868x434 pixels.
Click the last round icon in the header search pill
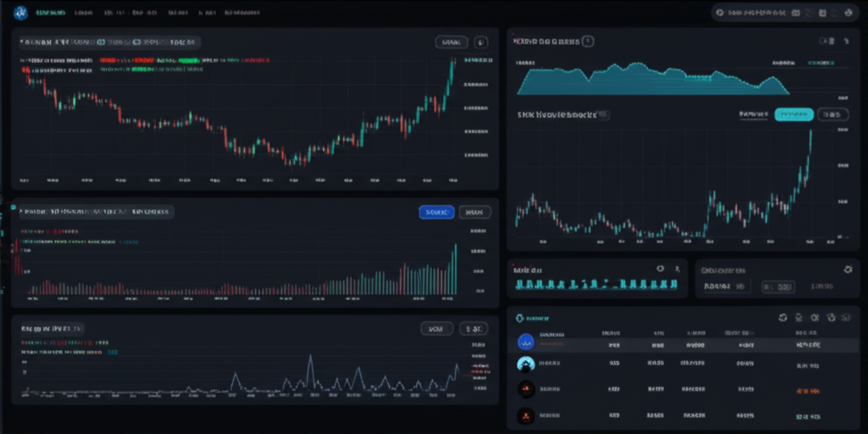click(x=848, y=12)
